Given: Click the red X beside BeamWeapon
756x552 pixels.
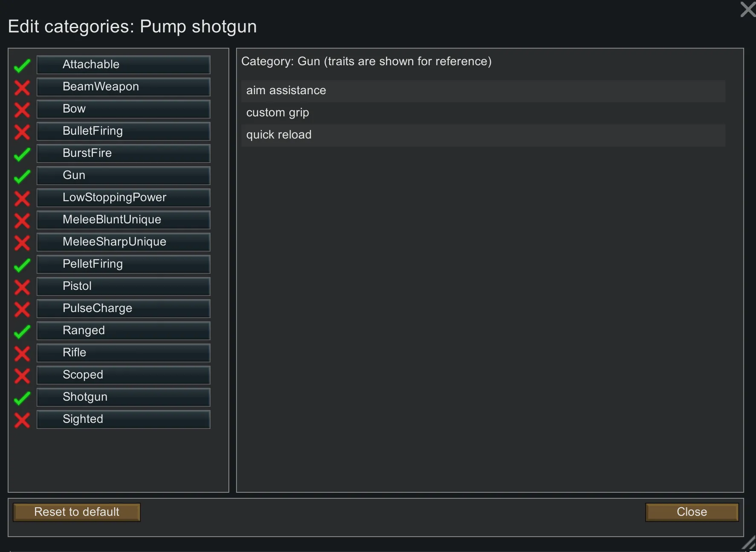Looking at the screenshot, I should tap(22, 87).
